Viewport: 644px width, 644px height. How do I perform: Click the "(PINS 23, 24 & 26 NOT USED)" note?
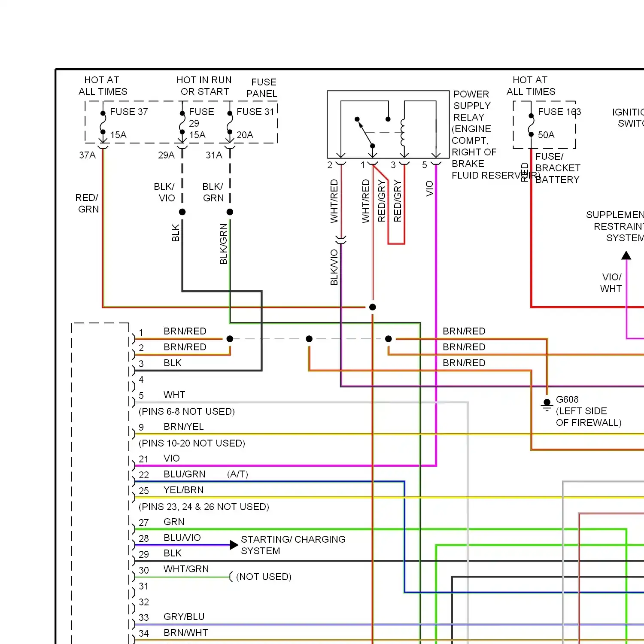click(x=204, y=507)
